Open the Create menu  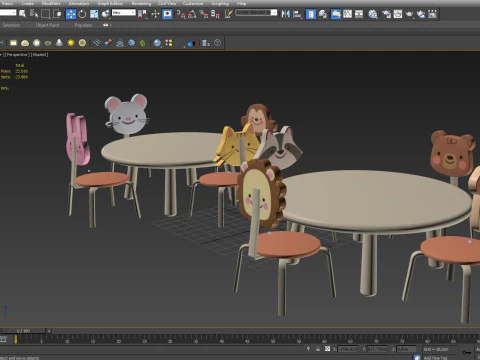click(27, 3)
